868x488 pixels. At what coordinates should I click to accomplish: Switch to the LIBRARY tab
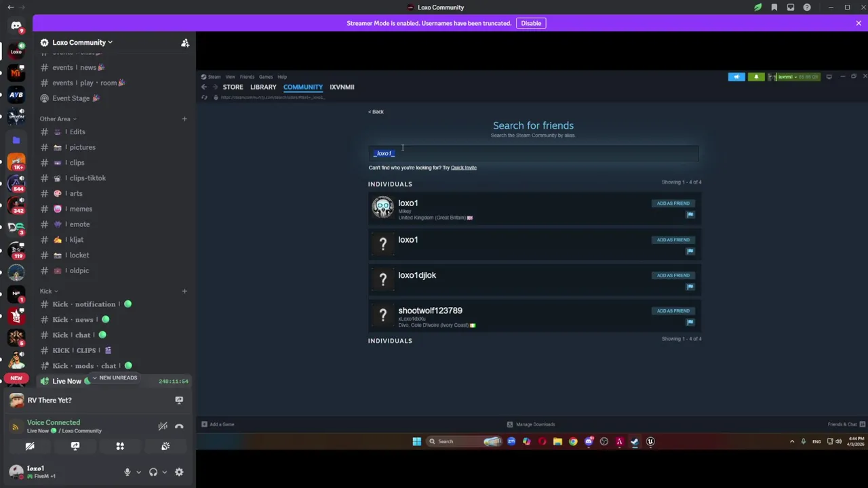tap(263, 87)
